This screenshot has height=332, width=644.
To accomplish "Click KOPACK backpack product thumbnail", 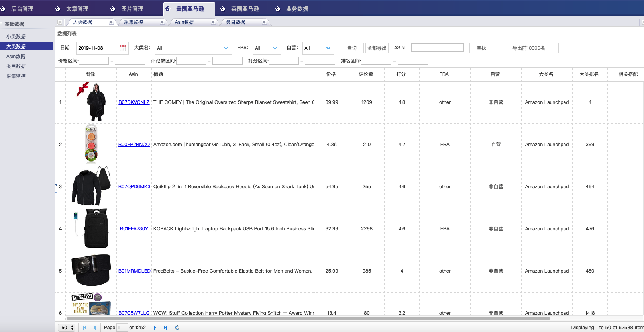I will point(91,228).
